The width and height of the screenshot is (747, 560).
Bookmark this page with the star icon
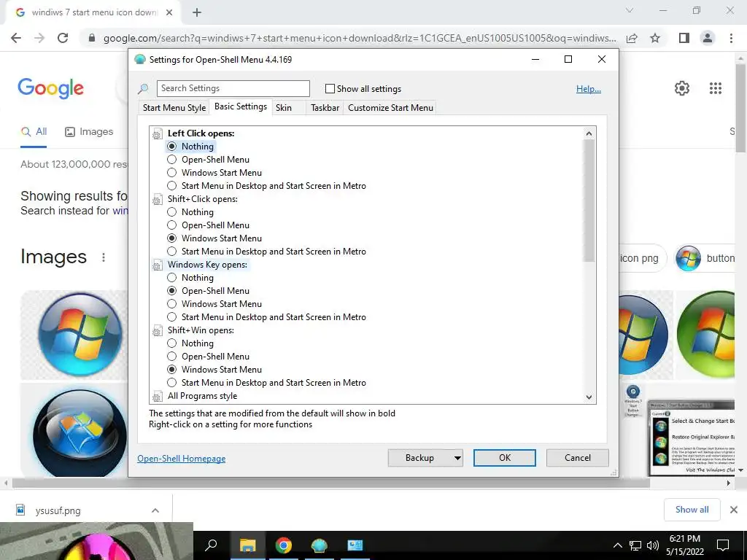tap(655, 38)
